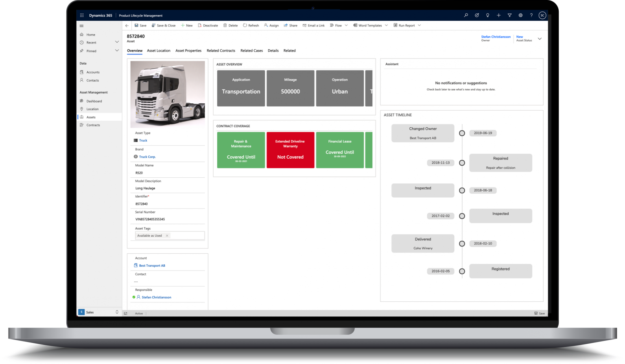The image size is (625, 364).
Task: Click the red Extended Driveline Warranty tile
Action: (x=291, y=150)
